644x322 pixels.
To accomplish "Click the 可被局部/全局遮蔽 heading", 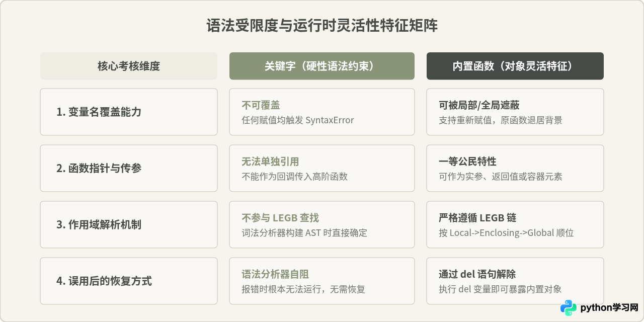I will coord(479,105).
